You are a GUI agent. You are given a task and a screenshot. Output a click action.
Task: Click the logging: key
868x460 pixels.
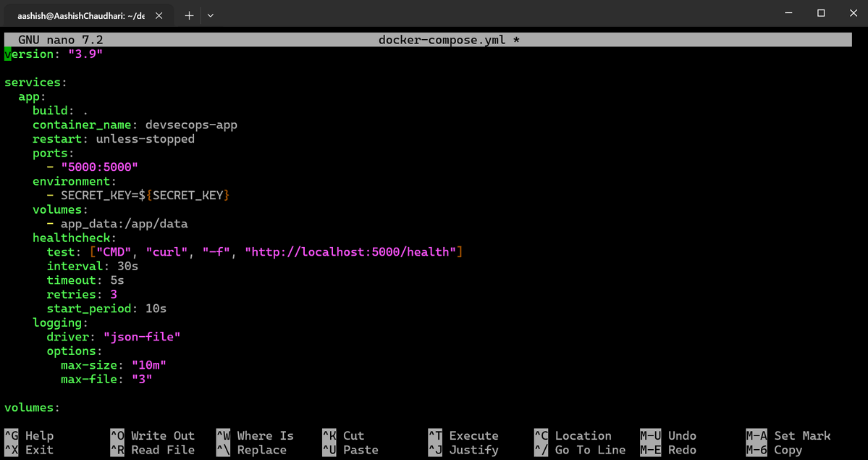point(60,323)
